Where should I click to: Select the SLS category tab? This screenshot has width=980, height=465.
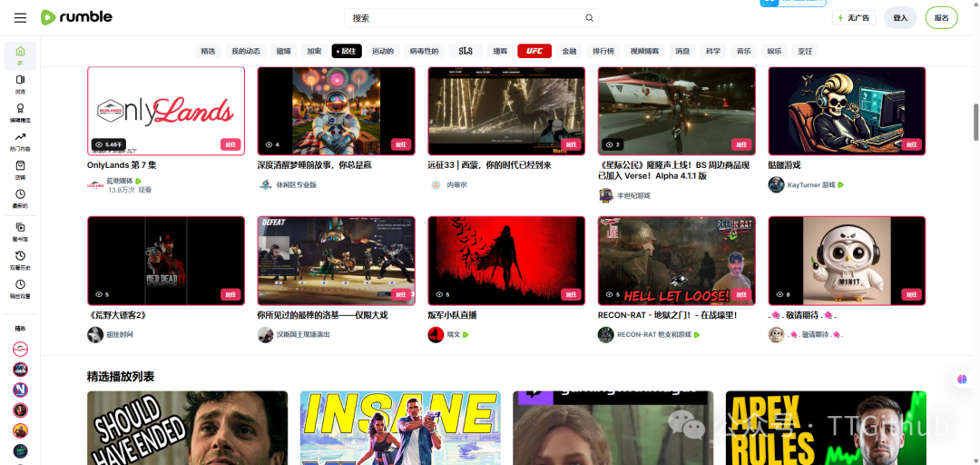coord(465,52)
